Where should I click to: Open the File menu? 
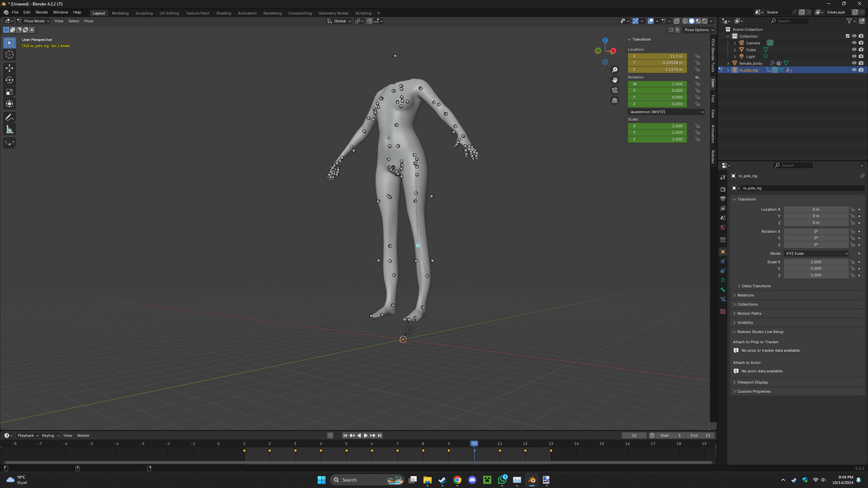(15, 12)
